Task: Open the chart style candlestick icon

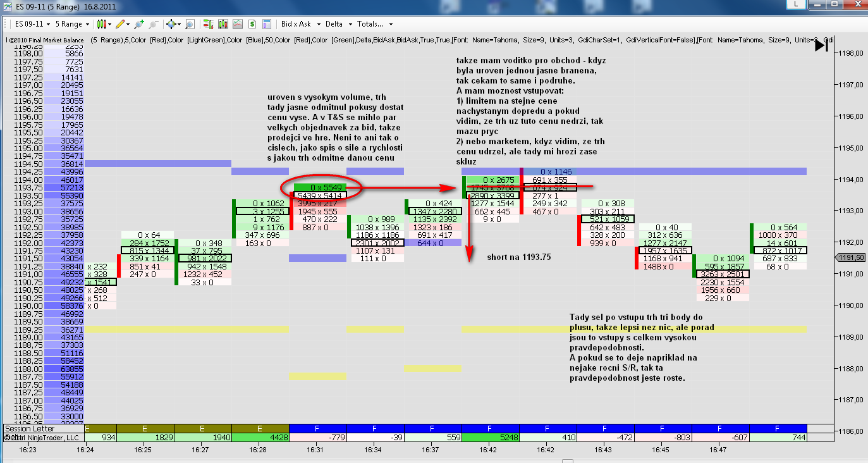Action: pyautogui.click(x=101, y=24)
